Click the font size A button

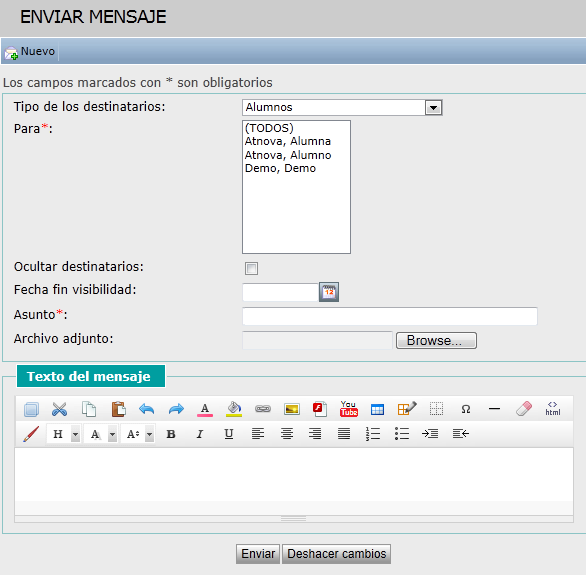click(x=133, y=434)
